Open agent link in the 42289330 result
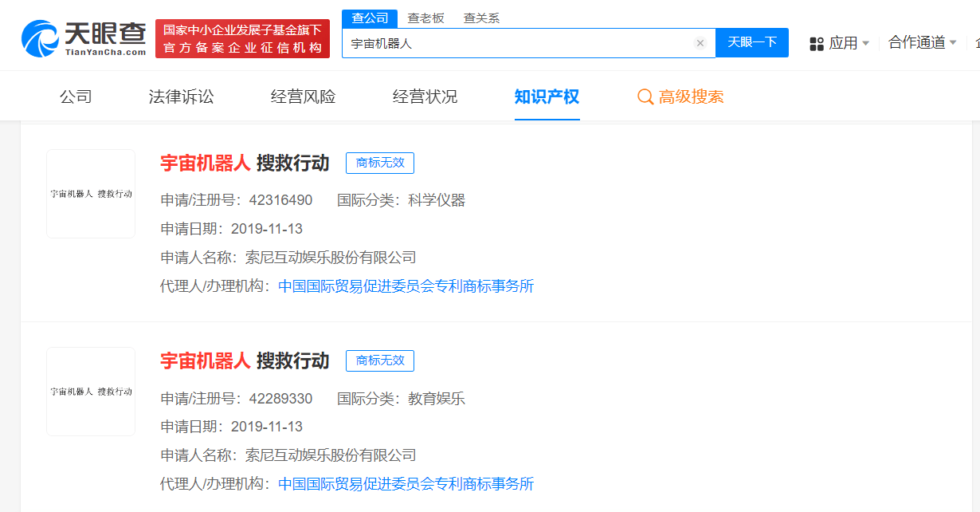The width and height of the screenshot is (980, 512). [x=406, y=484]
